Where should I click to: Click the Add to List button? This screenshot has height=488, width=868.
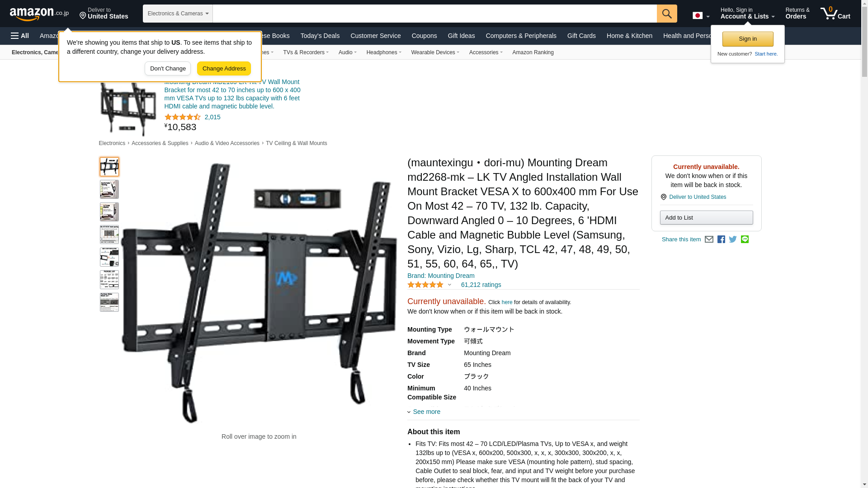[x=706, y=218]
